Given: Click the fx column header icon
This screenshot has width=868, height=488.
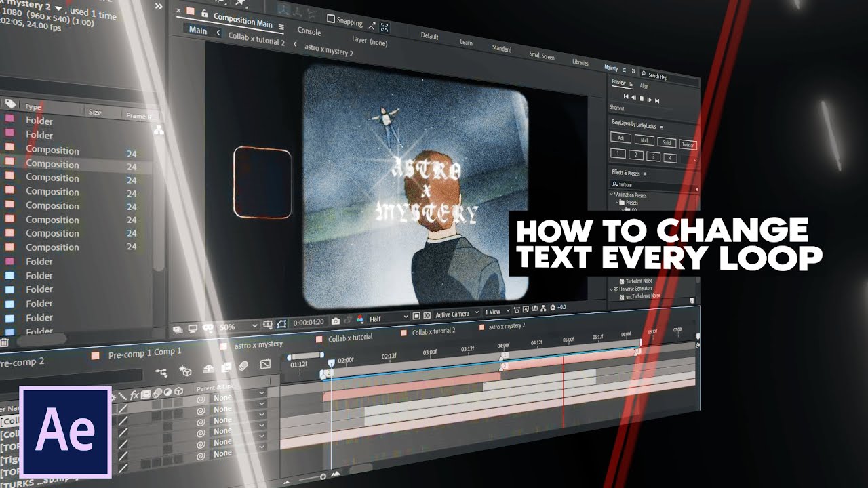Looking at the screenshot, I should click(134, 395).
